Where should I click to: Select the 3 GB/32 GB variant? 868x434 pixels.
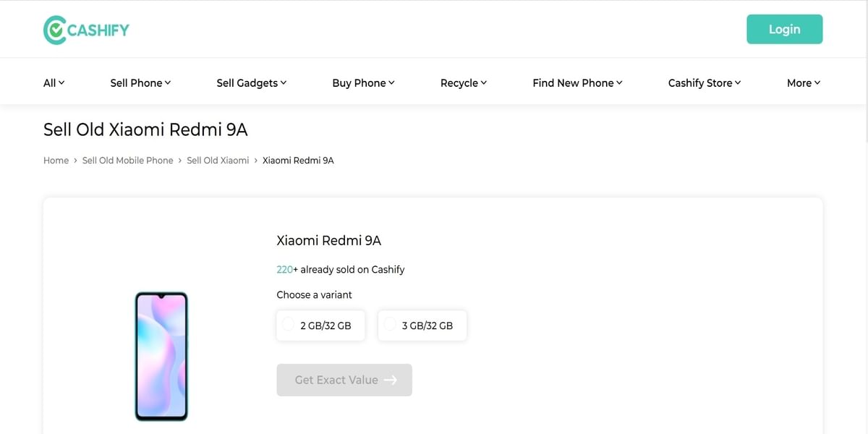pyautogui.click(x=422, y=325)
